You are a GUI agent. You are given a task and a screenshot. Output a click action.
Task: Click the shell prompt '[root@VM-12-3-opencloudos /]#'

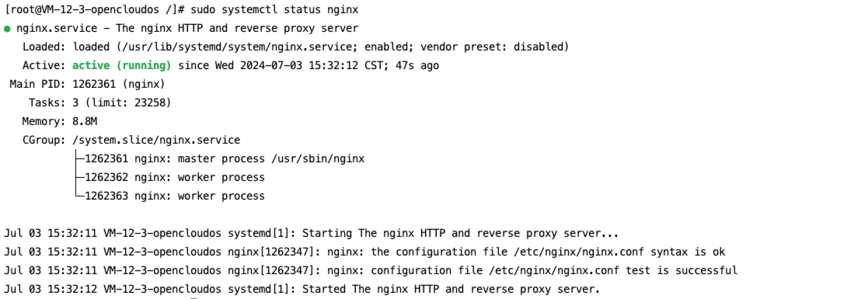click(x=94, y=10)
